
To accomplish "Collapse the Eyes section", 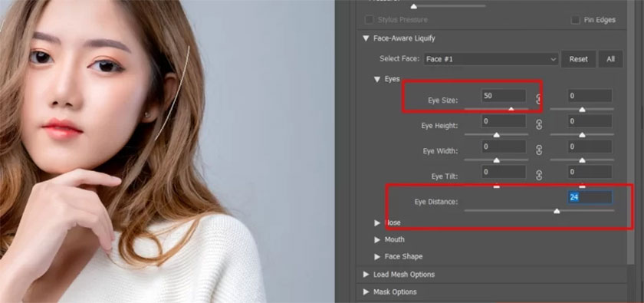I will [x=377, y=79].
